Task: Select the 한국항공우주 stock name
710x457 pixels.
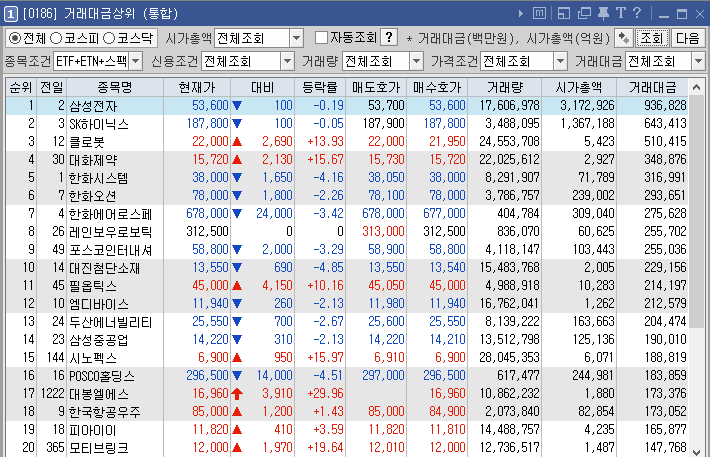Action: click(x=104, y=412)
